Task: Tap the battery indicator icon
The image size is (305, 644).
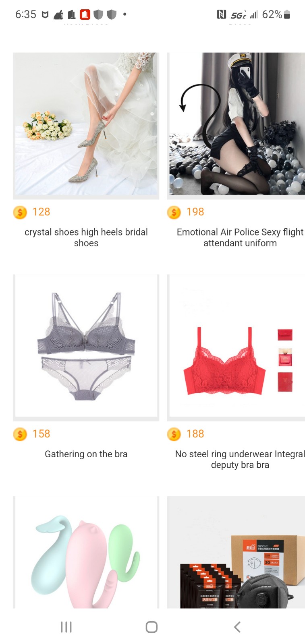Action: pos(287,14)
